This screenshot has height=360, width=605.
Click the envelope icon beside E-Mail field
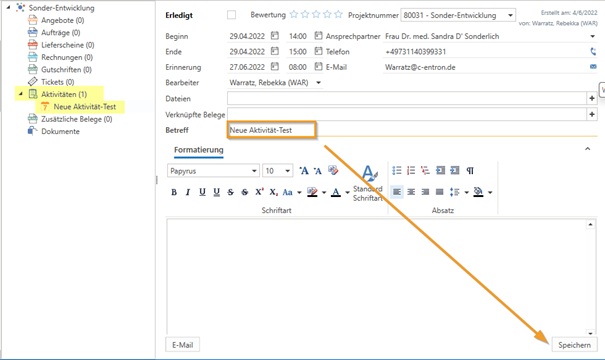[593, 67]
